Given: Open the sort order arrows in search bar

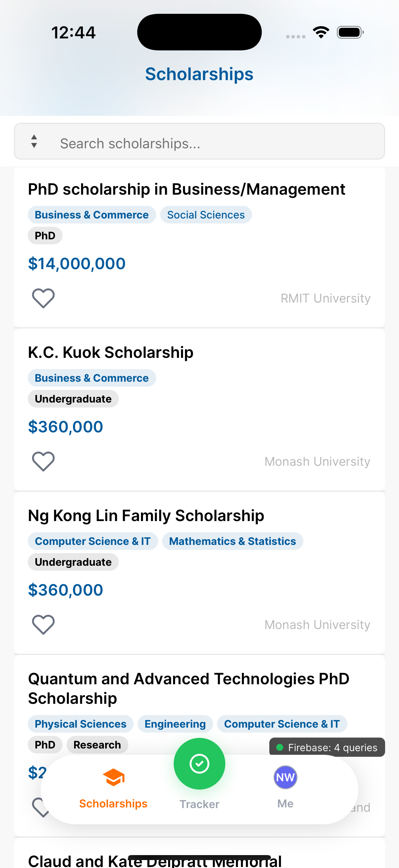Looking at the screenshot, I should pos(34,142).
